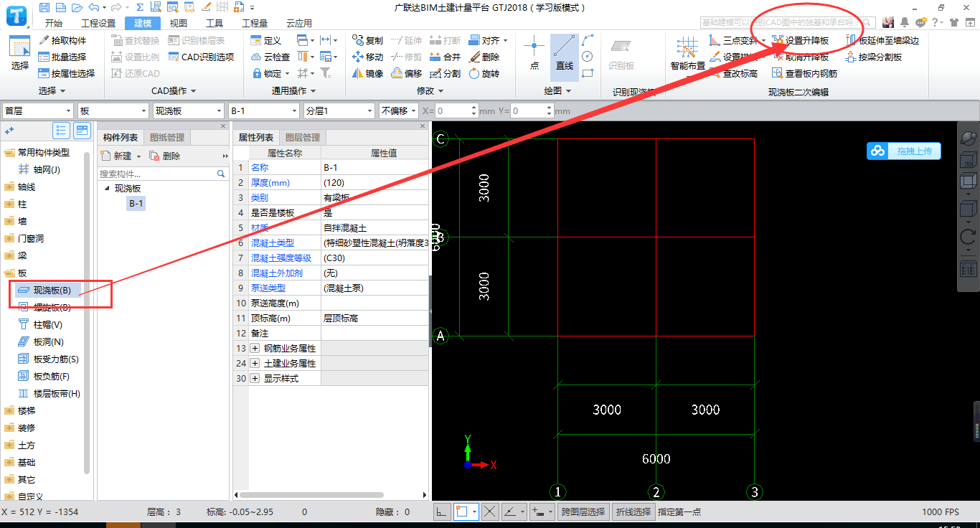Viewport: 980px width, 528px height.
Task: Toggle the orthogonal mode icon in status bar
Action: tap(442, 511)
